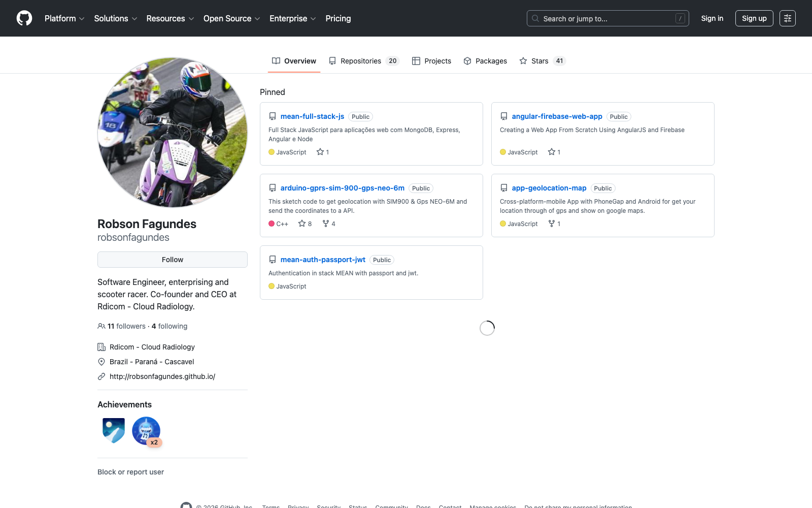This screenshot has width=812, height=508.
Task: Click the robsonfagundes username text
Action: (x=133, y=237)
